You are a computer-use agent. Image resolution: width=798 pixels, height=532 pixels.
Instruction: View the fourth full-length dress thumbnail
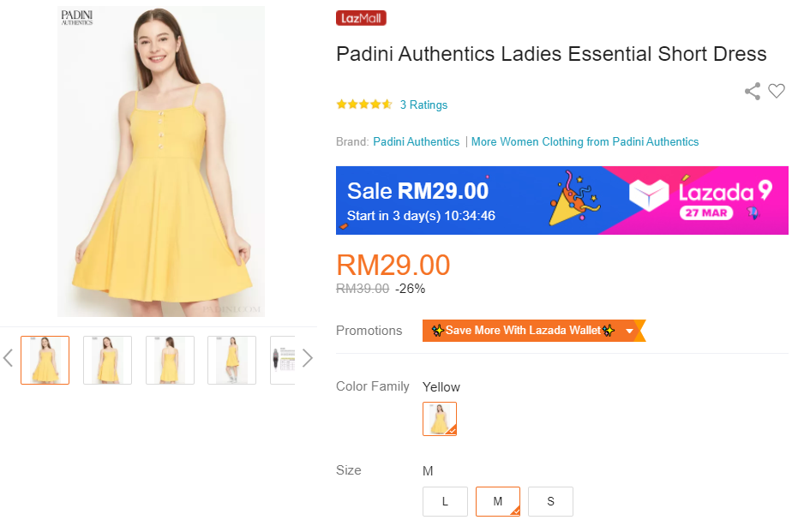coord(231,360)
